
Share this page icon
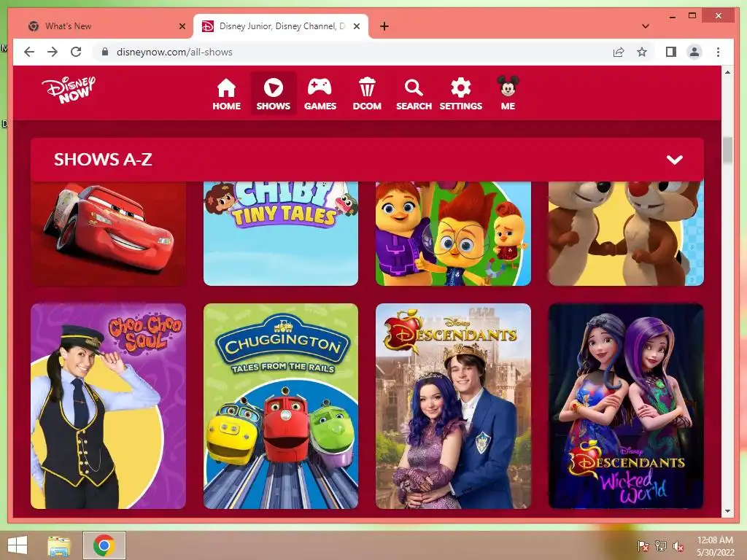619,52
